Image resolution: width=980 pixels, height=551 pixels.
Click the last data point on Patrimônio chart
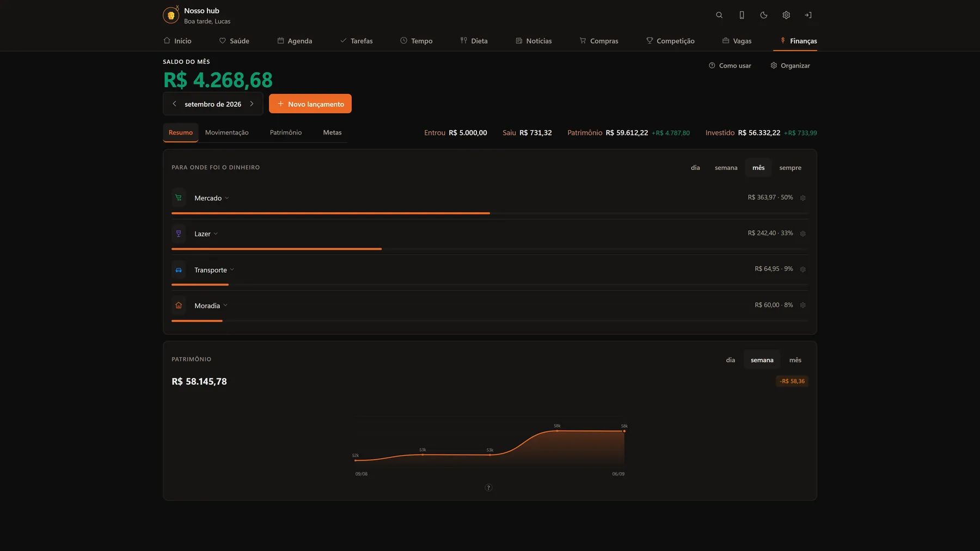point(624,431)
